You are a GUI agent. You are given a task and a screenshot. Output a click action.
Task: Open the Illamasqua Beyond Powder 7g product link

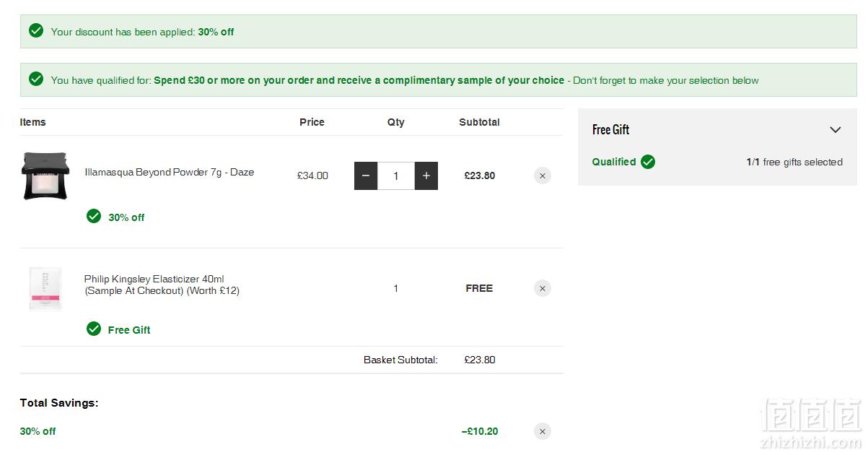coord(169,172)
